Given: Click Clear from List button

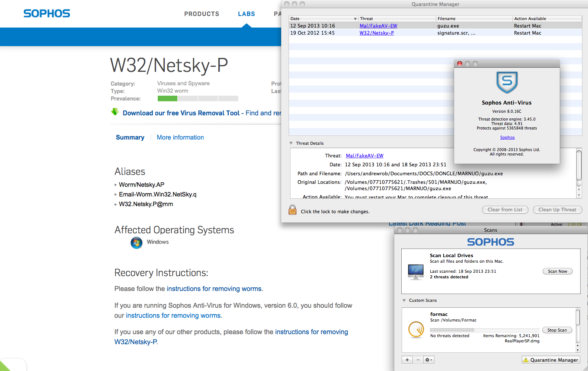Looking at the screenshot, I should click(505, 210).
